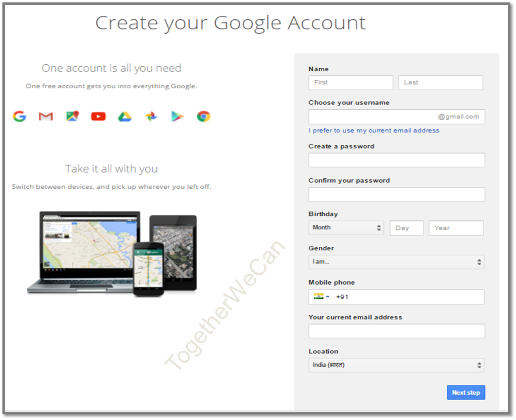Click the current email address field
The width and height of the screenshot is (516, 420).
397,331
